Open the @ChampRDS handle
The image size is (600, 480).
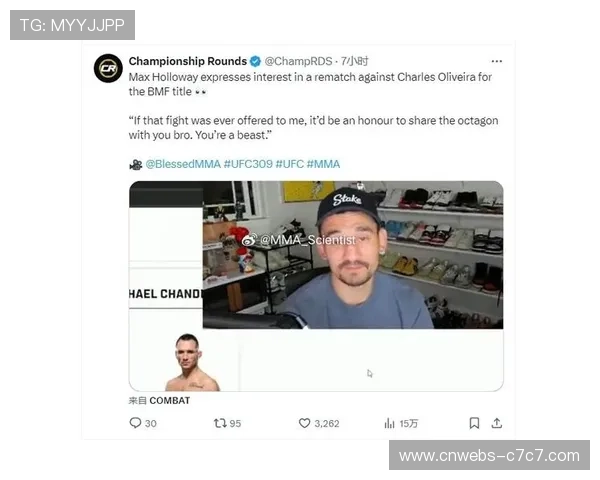298,61
